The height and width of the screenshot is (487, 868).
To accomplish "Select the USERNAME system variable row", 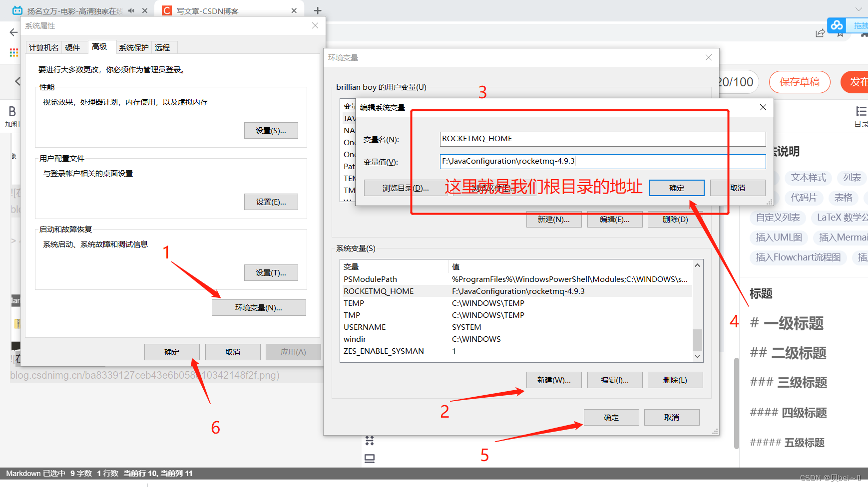I will (516, 327).
